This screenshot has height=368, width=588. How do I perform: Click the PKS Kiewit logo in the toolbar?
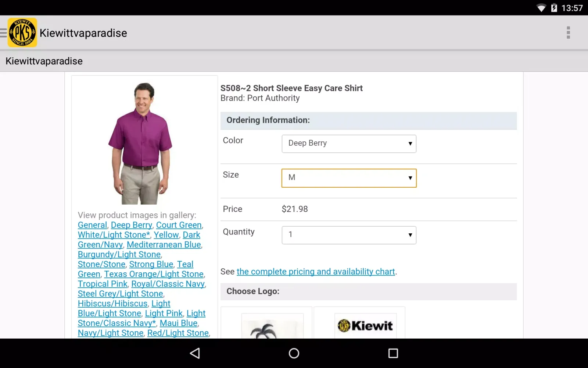[x=22, y=32]
